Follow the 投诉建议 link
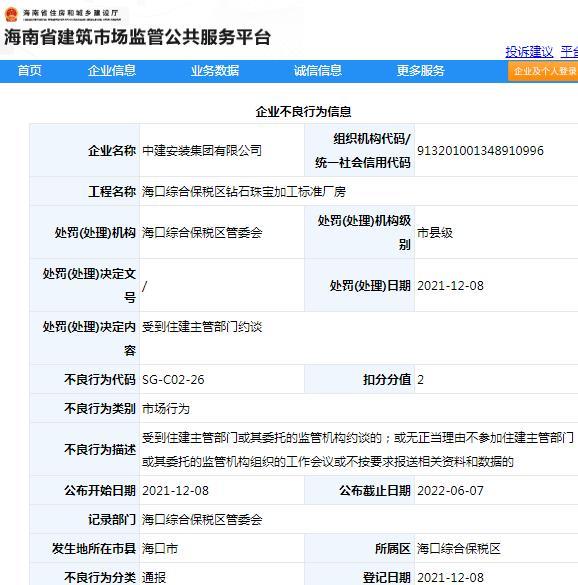This screenshot has height=585, width=578. [x=529, y=52]
